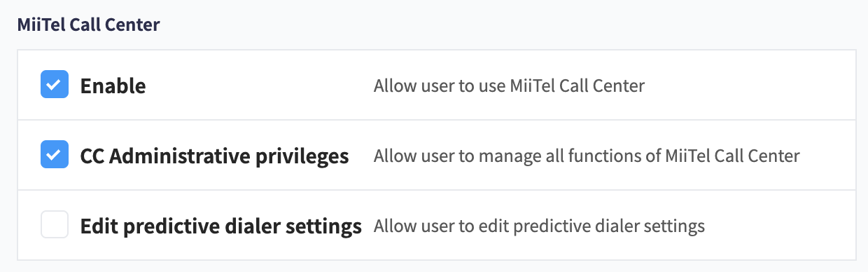868x272 pixels.
Task: Click "Allow user to use MiiTel Call Center" text
Action: 509,86
